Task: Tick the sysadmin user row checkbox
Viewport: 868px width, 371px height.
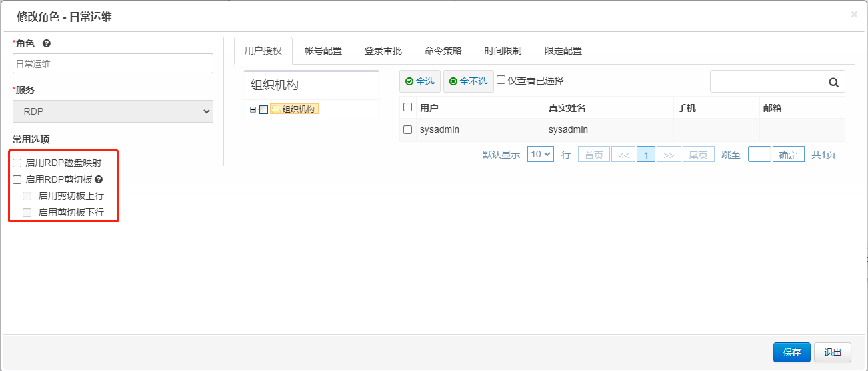Action: 408,130
